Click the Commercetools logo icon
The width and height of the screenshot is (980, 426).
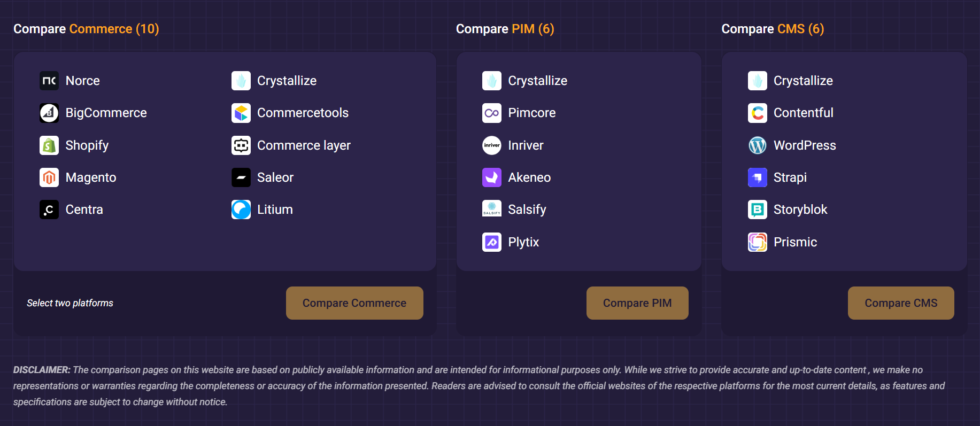click(241, 113)
